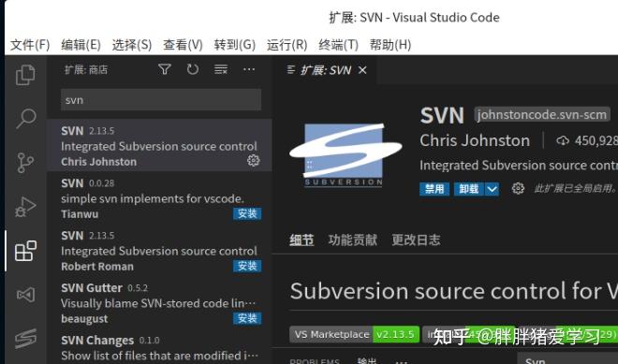Open publisher Chris Johnston link

click(x=475, y=140)
